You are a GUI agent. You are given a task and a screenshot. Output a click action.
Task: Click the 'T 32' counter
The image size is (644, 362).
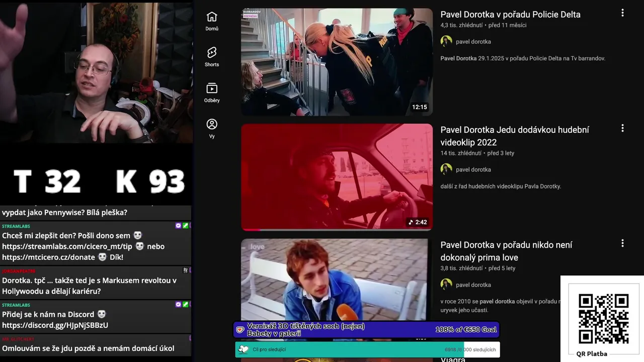47,182
